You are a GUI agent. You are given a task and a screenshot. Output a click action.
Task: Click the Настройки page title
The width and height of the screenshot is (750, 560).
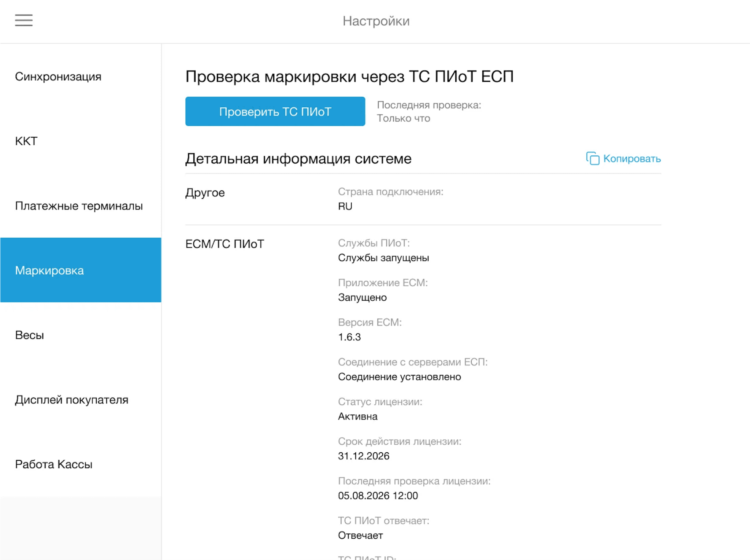376,21
